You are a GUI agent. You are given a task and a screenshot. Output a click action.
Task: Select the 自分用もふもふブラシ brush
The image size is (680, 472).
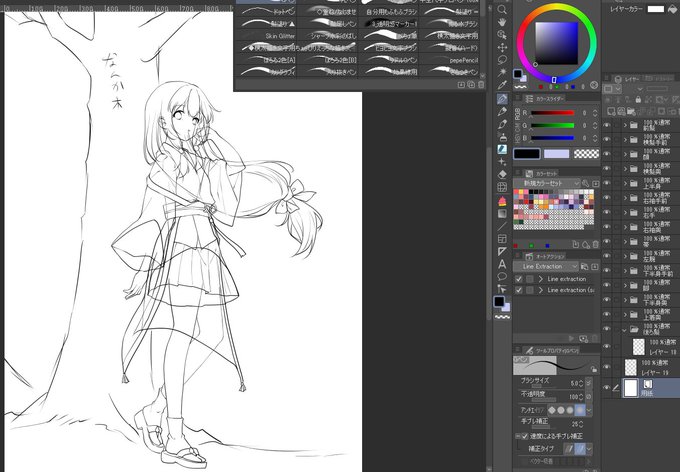388,12
